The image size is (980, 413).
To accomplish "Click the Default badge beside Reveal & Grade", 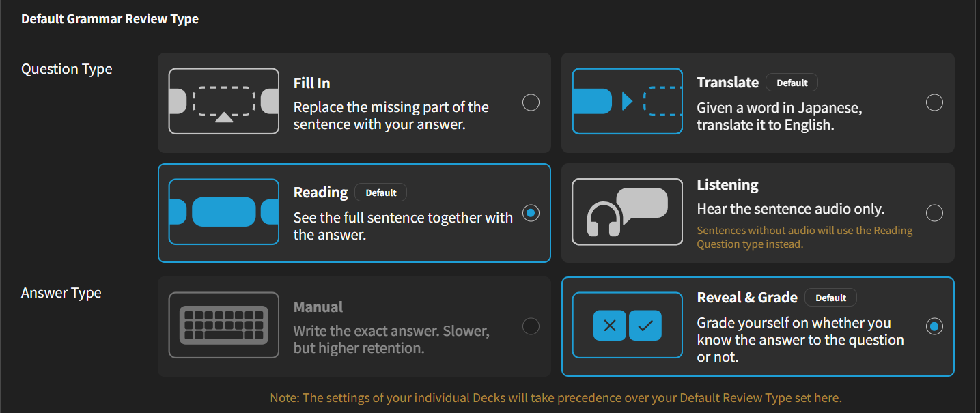I will click(830, 298).
